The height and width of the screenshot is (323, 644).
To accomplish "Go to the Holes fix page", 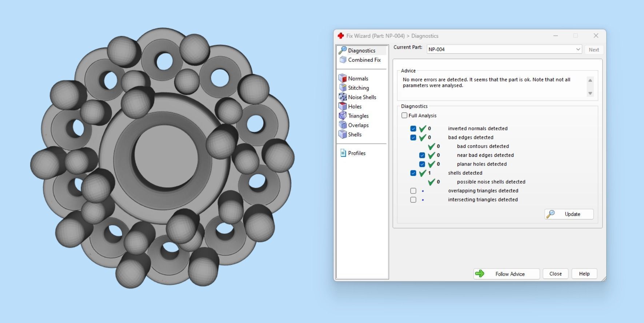I will tap(355, 107).
